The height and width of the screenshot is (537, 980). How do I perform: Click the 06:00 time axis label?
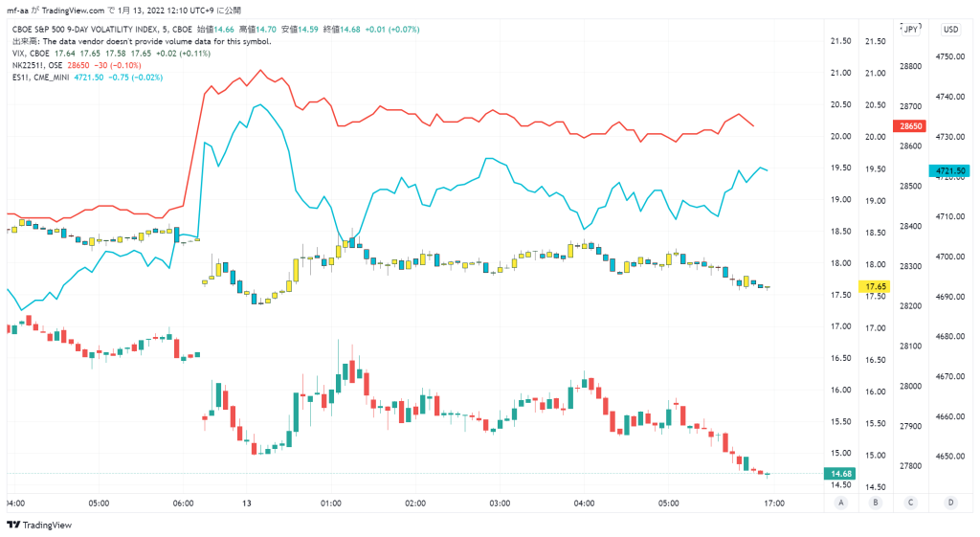coord(183,503)
